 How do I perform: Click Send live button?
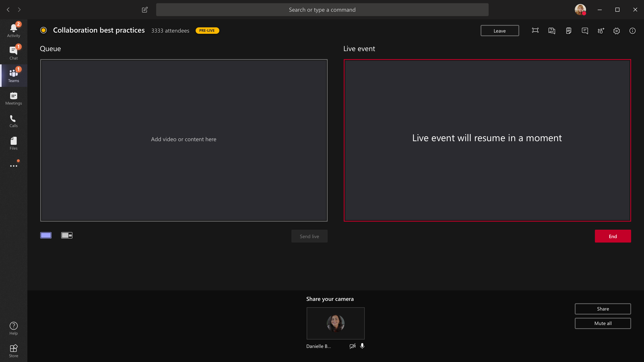click(309, 236)
